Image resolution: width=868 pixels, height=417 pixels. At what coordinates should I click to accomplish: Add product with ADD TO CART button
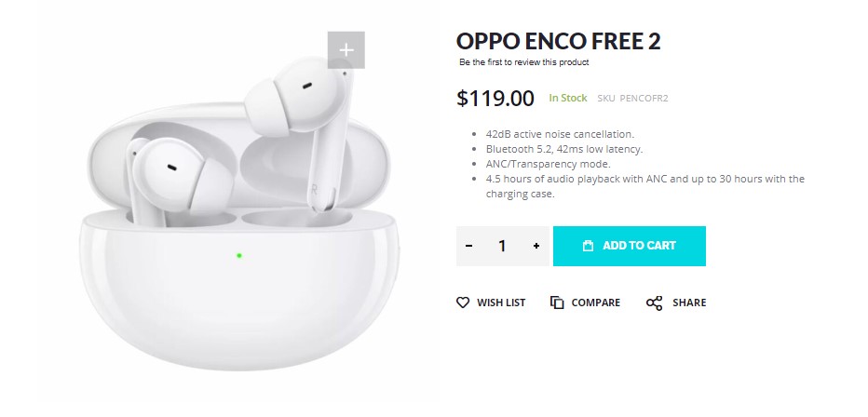(x=630, y=246)
